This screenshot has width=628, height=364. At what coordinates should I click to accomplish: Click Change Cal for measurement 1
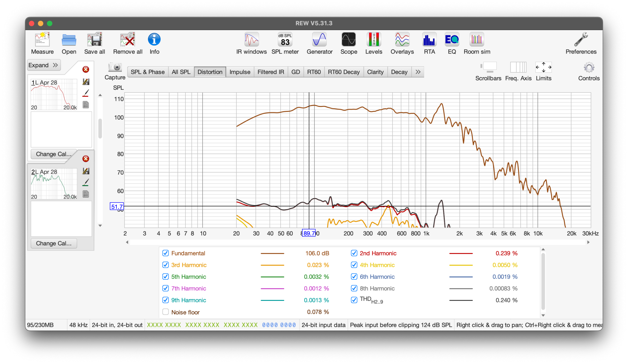coord(54,154)
